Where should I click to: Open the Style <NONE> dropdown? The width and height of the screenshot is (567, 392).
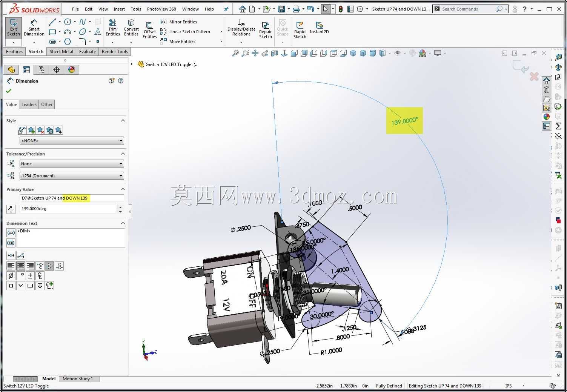(72, 141)
